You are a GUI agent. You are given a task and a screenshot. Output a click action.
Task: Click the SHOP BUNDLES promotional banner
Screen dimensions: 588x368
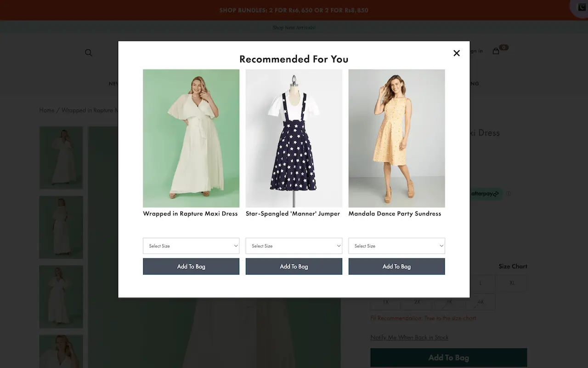[x=294, y=10]
